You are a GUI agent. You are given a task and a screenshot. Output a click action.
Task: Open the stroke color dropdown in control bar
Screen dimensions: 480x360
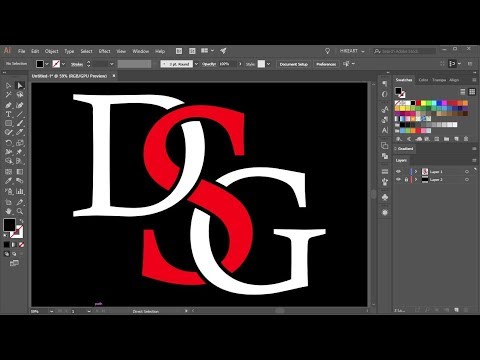pyautogui.click(x=63, y=64)
